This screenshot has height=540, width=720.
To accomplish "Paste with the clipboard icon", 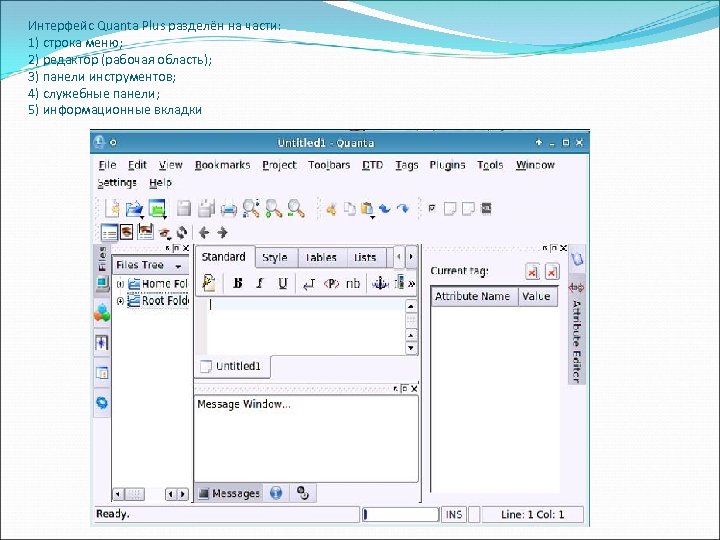I will [367, 209].
